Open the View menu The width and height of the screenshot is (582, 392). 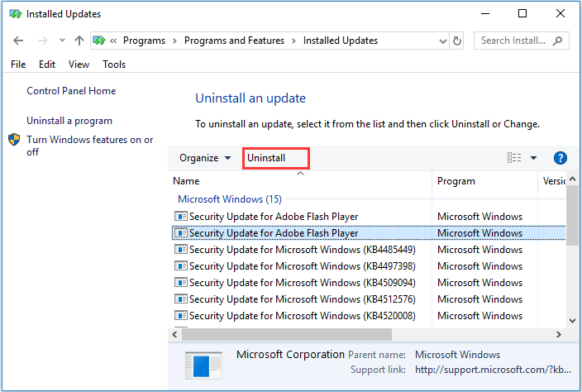click(x=79, y=65)
